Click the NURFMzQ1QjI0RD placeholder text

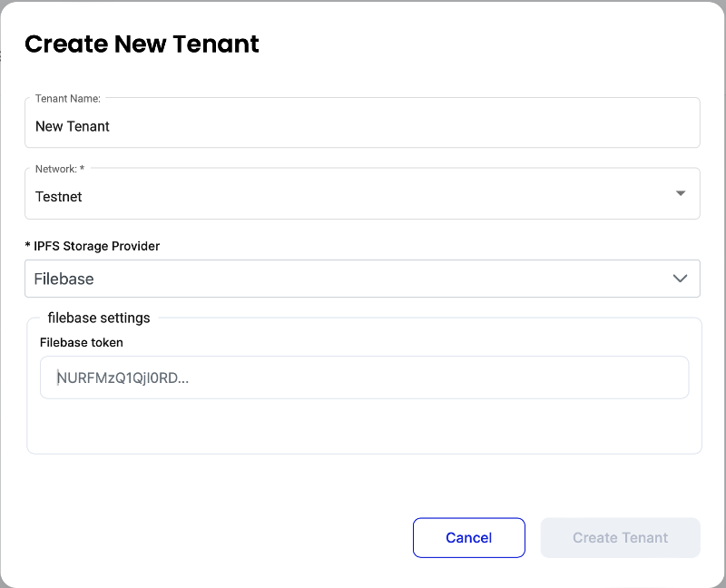click(123, 377)
